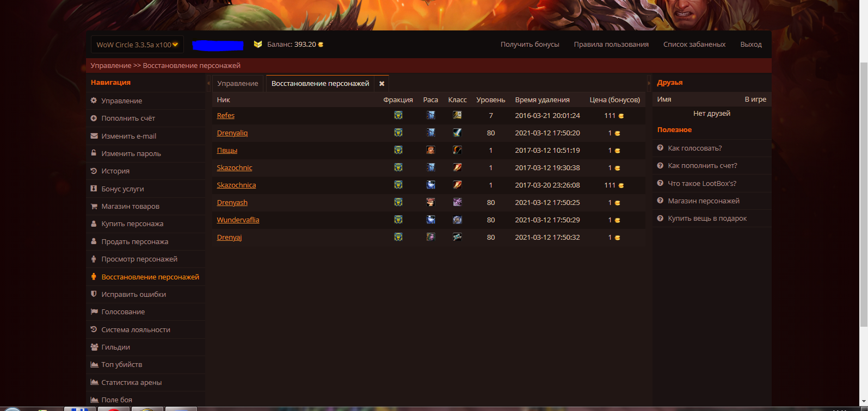Screen dimensions: 868x411
Task: Click Получить бонусы in the header
Action: [x=530, y=45]
